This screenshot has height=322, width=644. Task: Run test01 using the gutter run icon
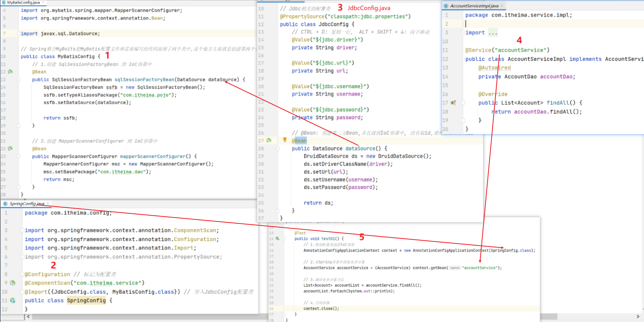tap(278, 239)
